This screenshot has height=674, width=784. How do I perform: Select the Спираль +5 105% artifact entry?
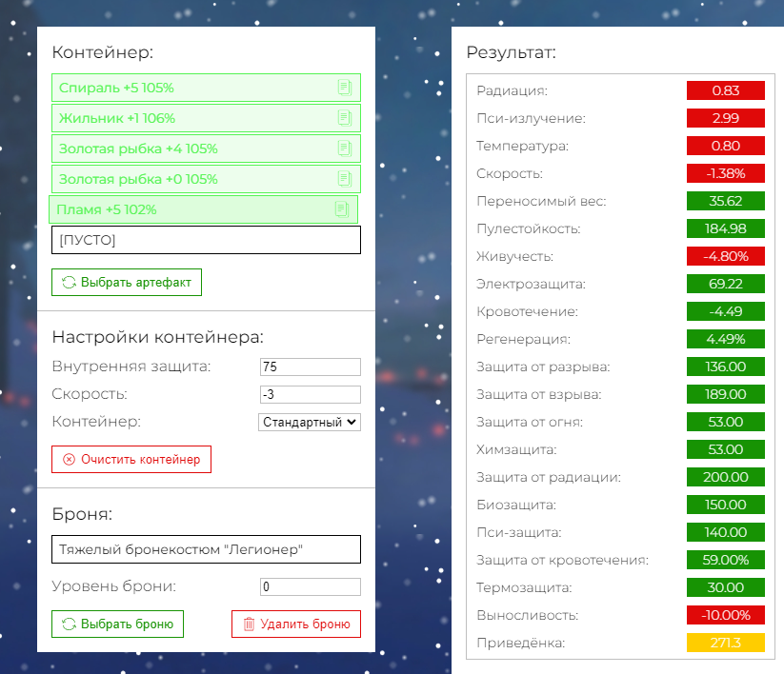tap(191, 88)
